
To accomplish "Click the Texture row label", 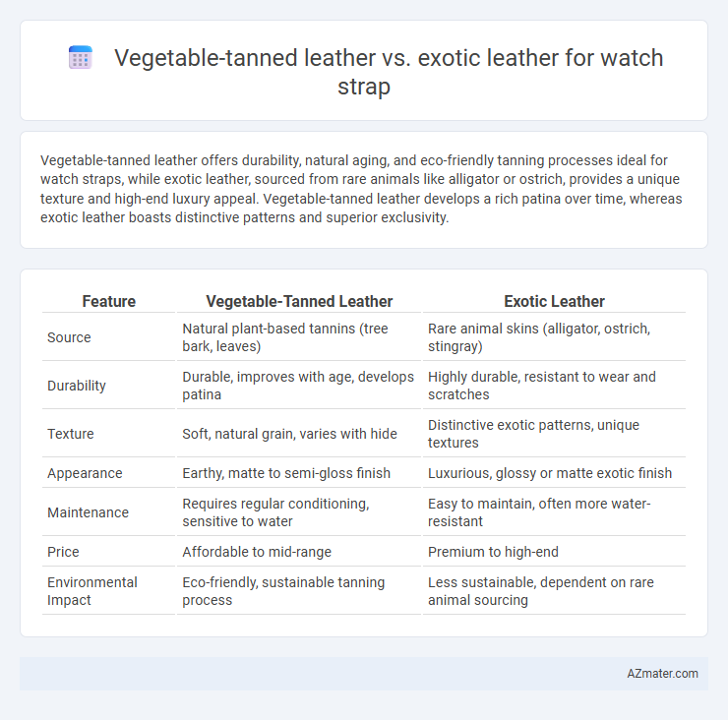I will click(x=71, y=434).
